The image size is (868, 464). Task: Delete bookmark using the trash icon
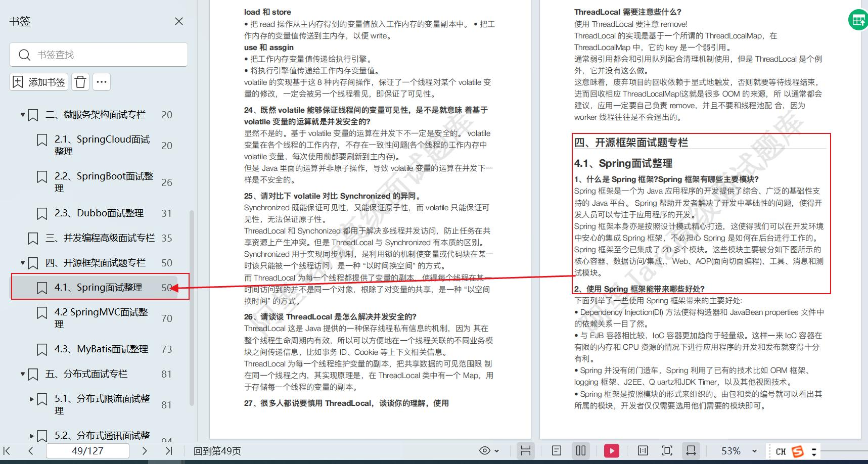80,82
